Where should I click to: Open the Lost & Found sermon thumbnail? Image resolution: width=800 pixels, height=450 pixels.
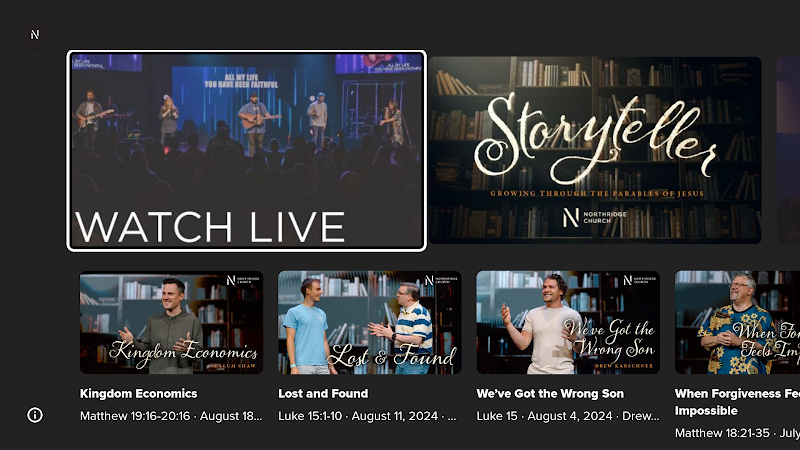point(369,322)
